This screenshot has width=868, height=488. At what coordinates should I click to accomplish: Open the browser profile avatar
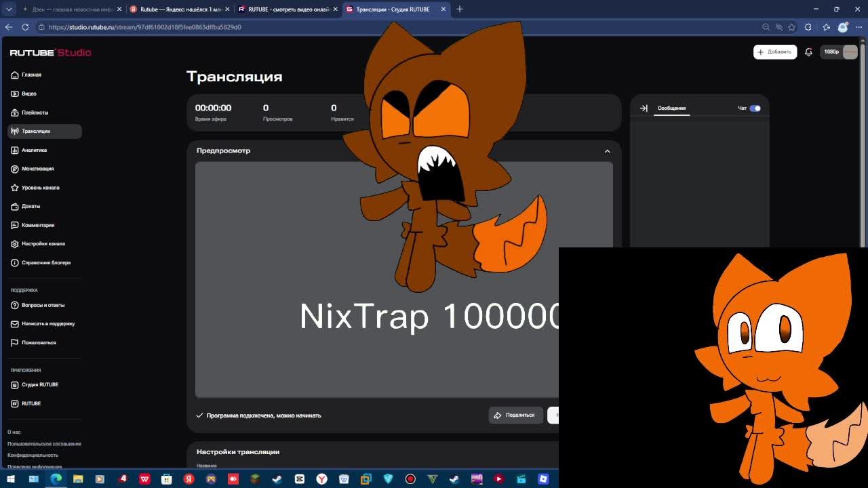[843, 27]
